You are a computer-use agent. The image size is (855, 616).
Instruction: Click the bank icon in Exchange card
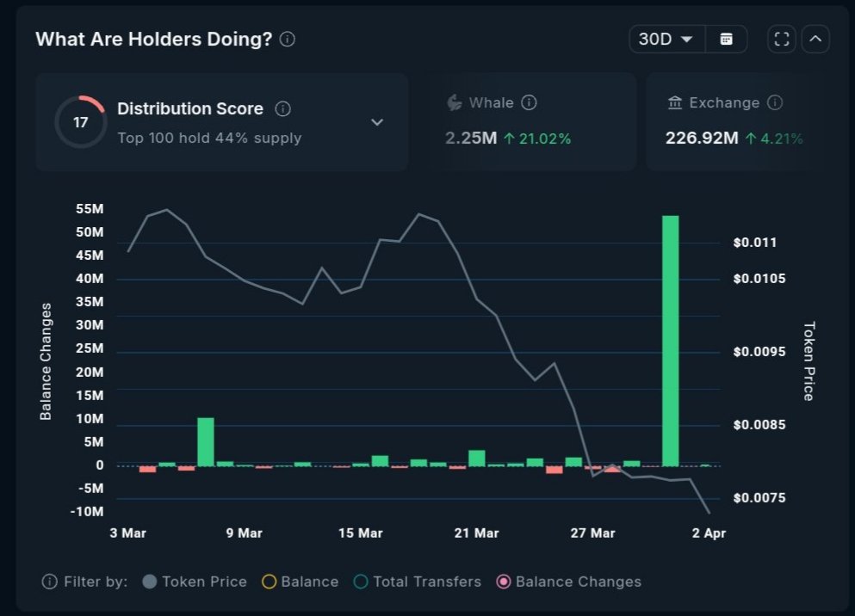pyautogui.click(x=675, y=102)
